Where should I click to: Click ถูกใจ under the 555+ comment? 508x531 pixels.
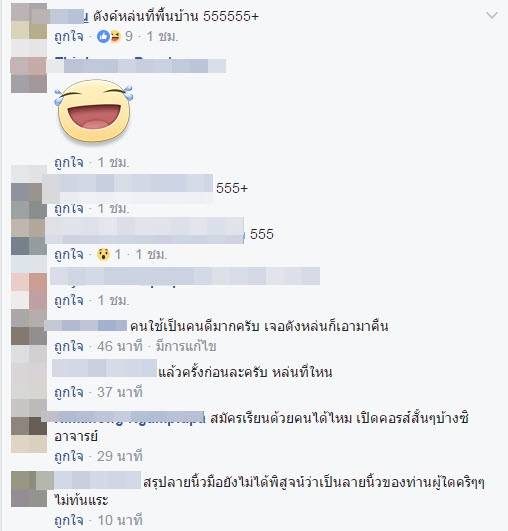(69, 208)
